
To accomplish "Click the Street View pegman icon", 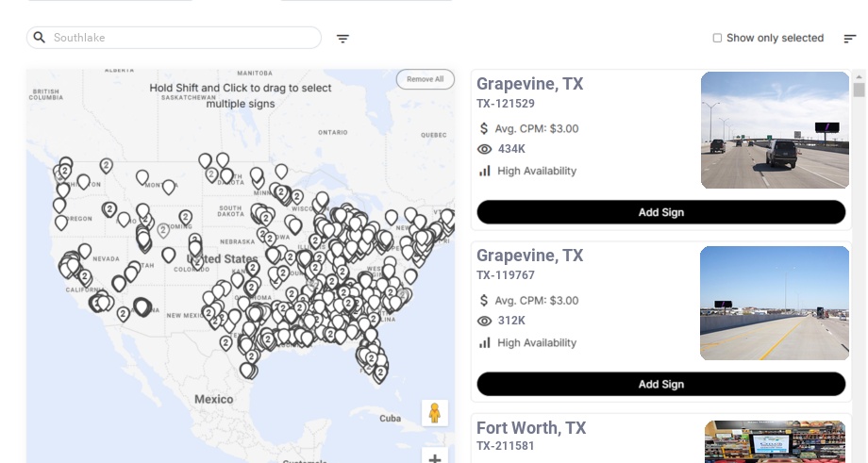I will [434, 413].
